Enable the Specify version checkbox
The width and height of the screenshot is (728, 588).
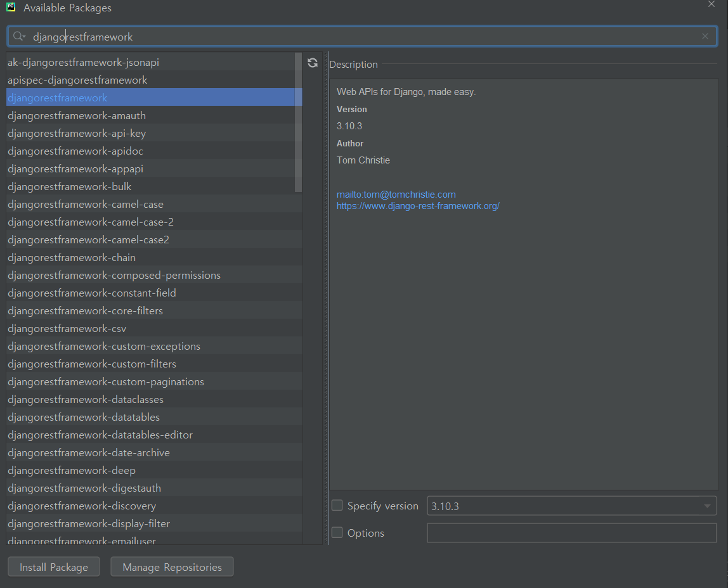[x=337, y=506]
